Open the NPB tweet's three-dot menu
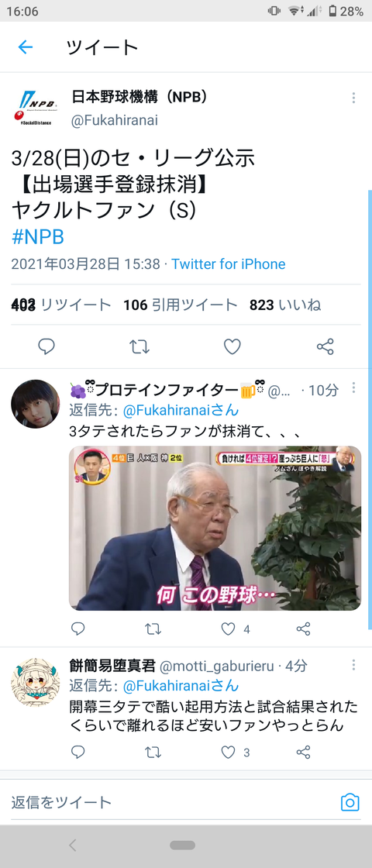 tap(353, 98)
